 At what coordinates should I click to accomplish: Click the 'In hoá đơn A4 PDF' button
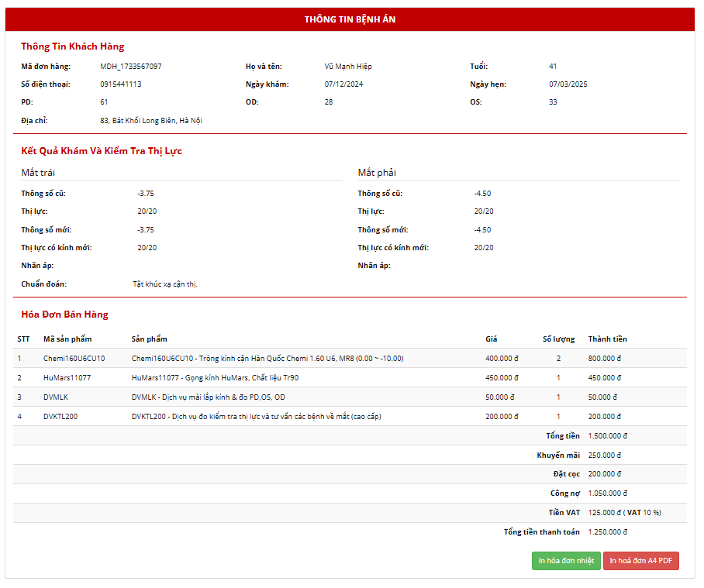[x=640, y=561]
